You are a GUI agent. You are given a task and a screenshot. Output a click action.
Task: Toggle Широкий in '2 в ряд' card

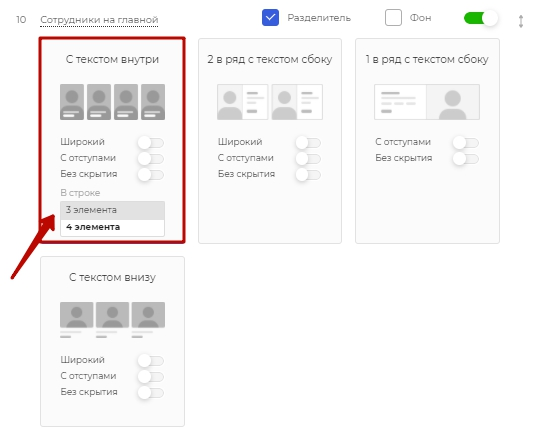coord(308,142)
